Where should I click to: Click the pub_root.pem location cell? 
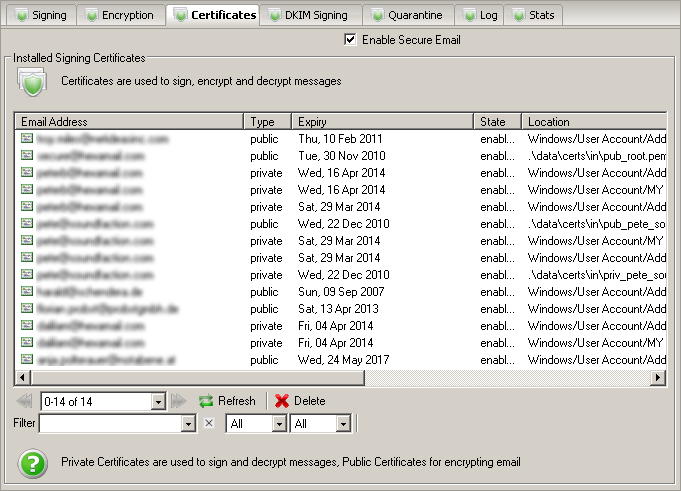[x=596, y=156]
